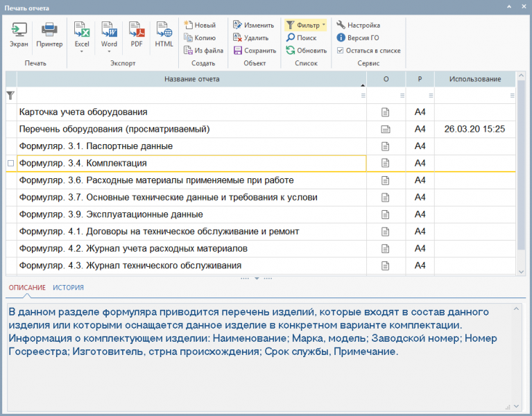The height and width of the screenshot is (416, 532).
Task: Toggle the Остаться в списке checkbox
Action: pos(340,51)
